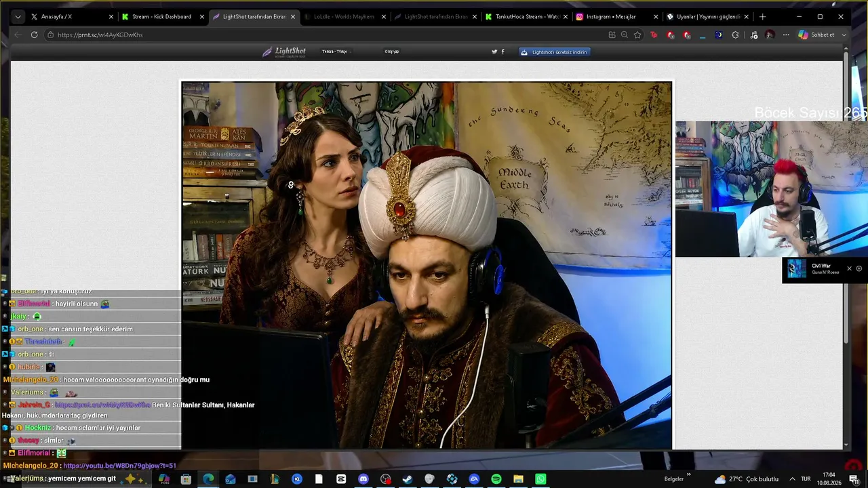Viewport: 868px width, 488px height.
Task: Open a new browser tab
Action: point(763,17)
